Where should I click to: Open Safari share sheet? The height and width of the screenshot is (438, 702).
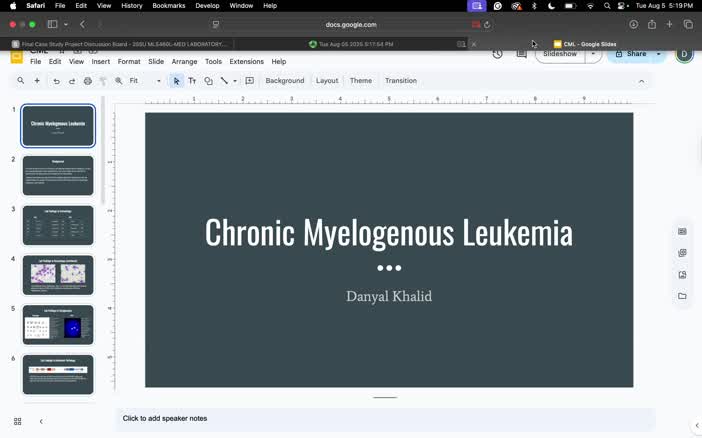coord(652,25)
